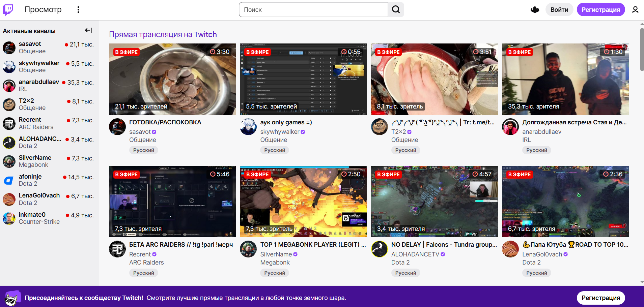Click anarabdullaev avatar under stream card
The width and height of the screenshot is (644, 307).
510,127
